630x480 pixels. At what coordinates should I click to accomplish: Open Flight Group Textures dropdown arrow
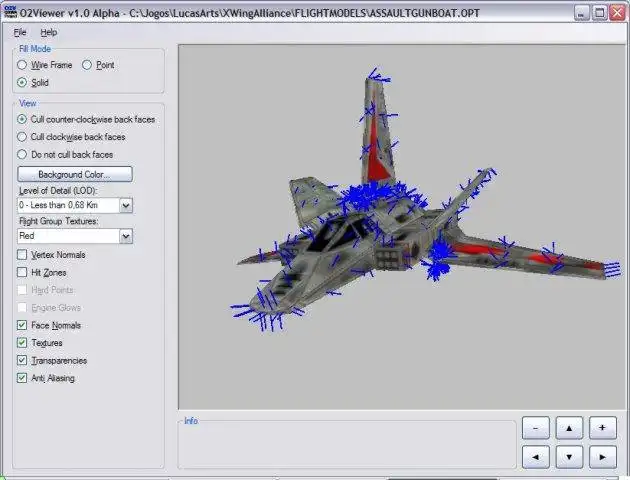pyautogui.click(x=126, y=236)
